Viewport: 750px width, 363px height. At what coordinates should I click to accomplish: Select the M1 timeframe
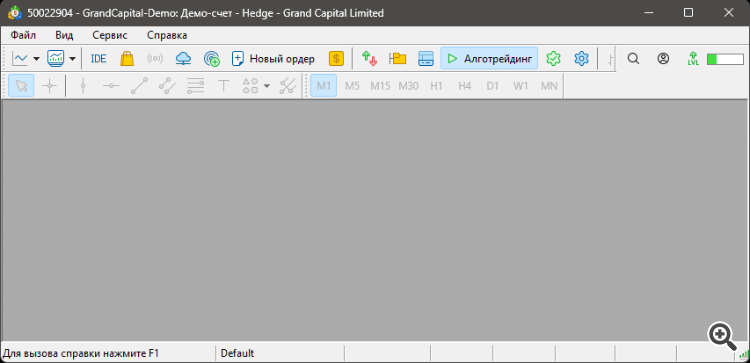[324, 86]
